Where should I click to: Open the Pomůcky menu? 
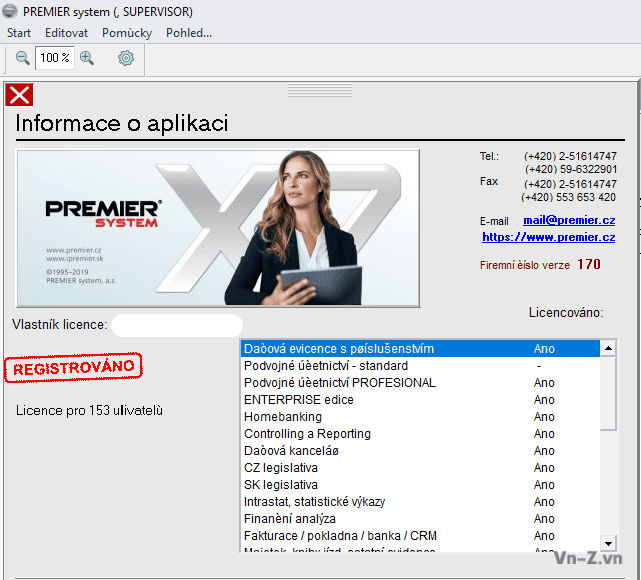pos(127,33)
